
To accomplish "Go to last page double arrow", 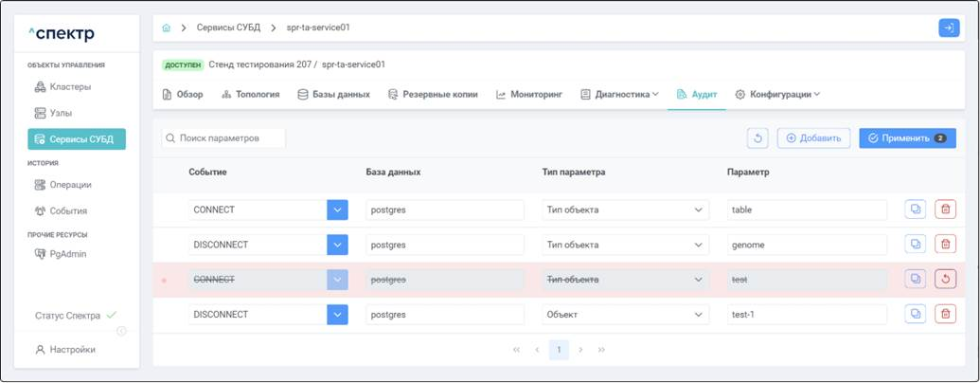I will pos(601,350).
